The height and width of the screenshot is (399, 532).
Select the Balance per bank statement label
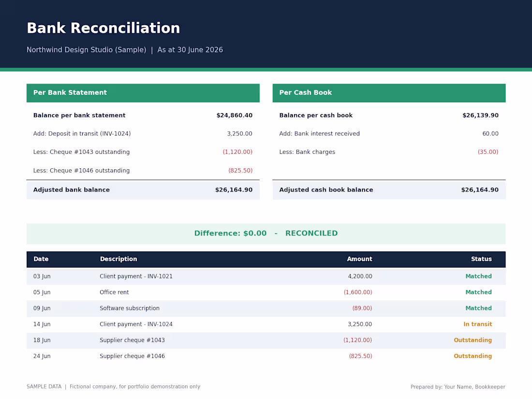click(79, 116)
